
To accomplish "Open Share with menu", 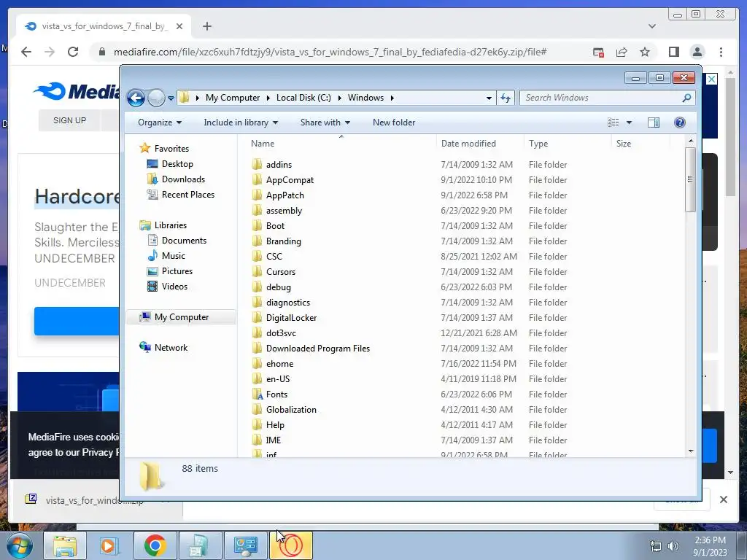I will pyautogui.click(x=325, y=122).
